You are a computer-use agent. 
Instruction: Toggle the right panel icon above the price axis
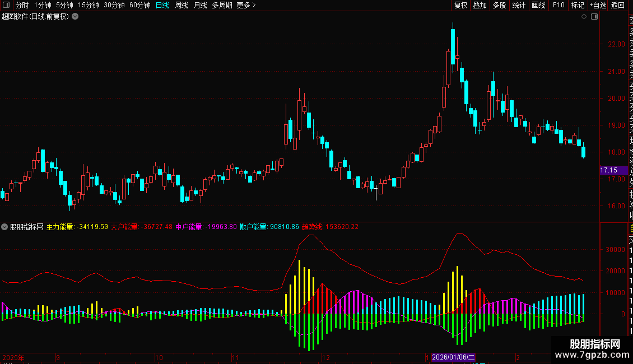point(594,17)
